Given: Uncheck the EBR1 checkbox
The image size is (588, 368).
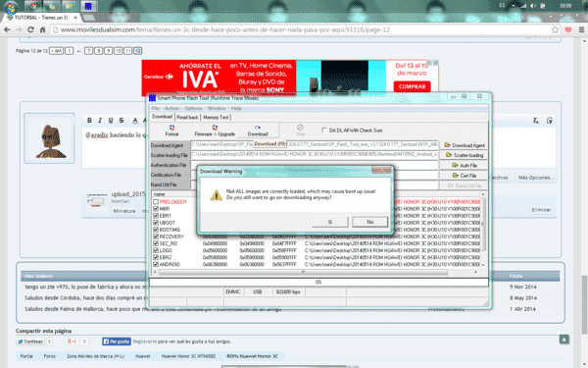Looking at the screenshot, I should pos(156,216).
